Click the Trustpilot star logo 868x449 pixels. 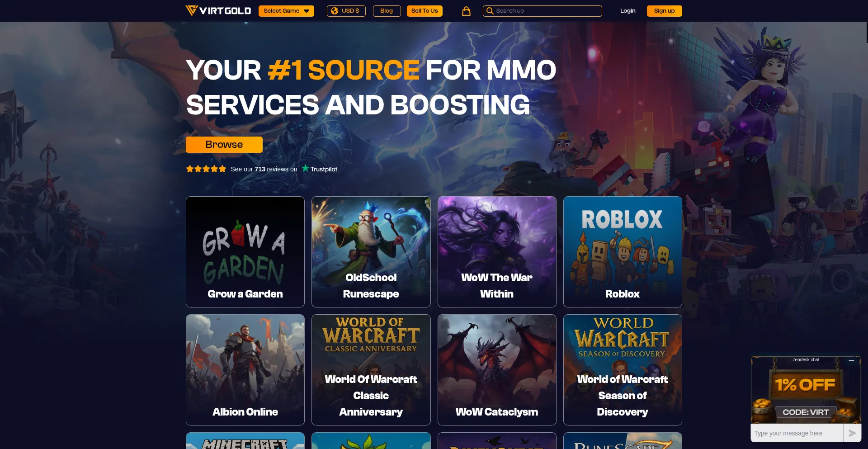[x=305, y=168]
